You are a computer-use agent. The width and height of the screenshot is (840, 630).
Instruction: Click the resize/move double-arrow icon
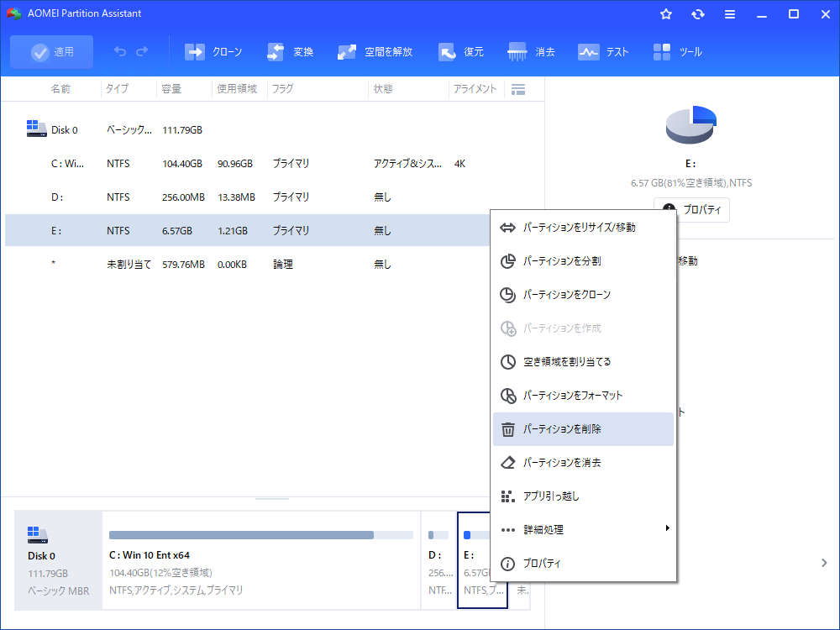(x=508, y=228)
